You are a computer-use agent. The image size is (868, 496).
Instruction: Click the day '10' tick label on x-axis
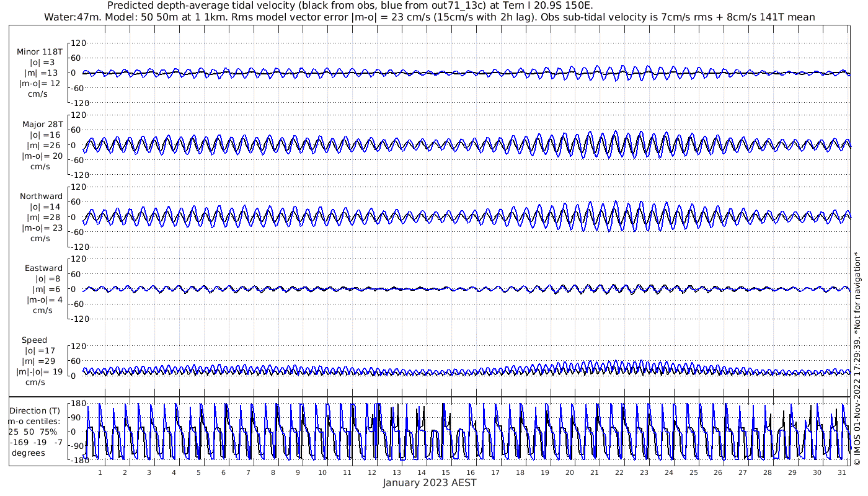click(322, 472)
